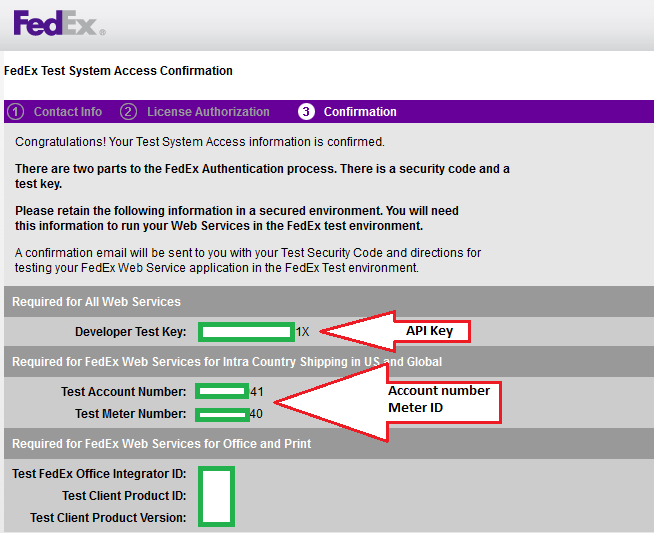
Task: Click the 'Office and Print' section header
Action: click(x=161, y=444)
